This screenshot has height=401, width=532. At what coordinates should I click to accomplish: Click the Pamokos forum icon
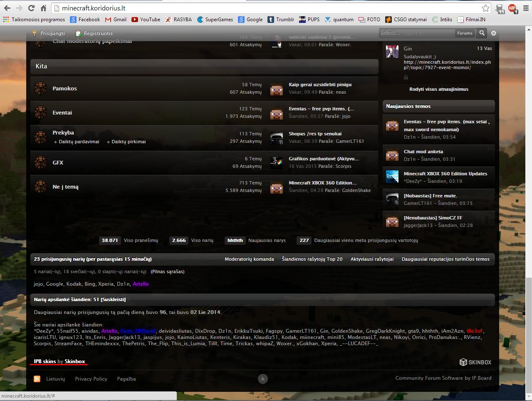click(40, 89)
